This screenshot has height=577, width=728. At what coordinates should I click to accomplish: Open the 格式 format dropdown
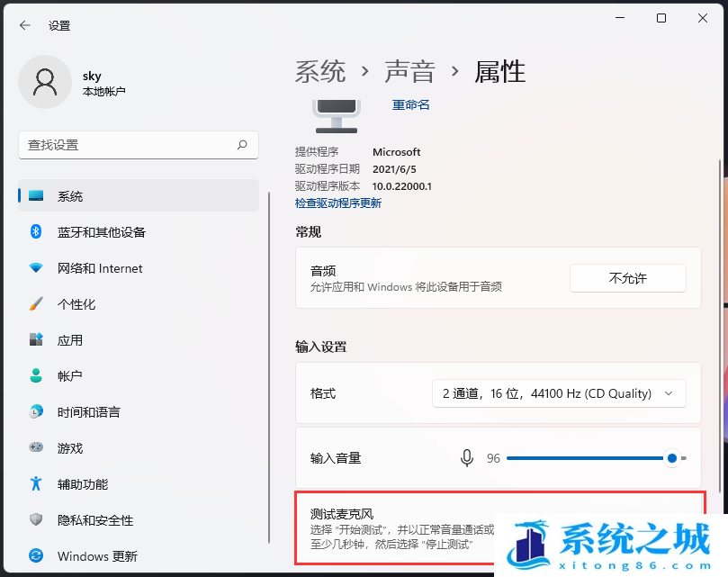559,393
